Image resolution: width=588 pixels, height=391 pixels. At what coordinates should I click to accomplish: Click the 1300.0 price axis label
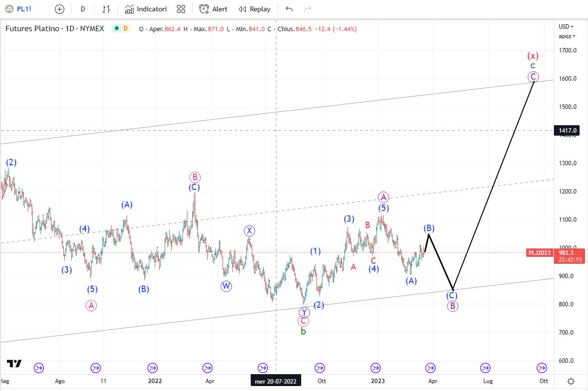(x=567, y=163)
